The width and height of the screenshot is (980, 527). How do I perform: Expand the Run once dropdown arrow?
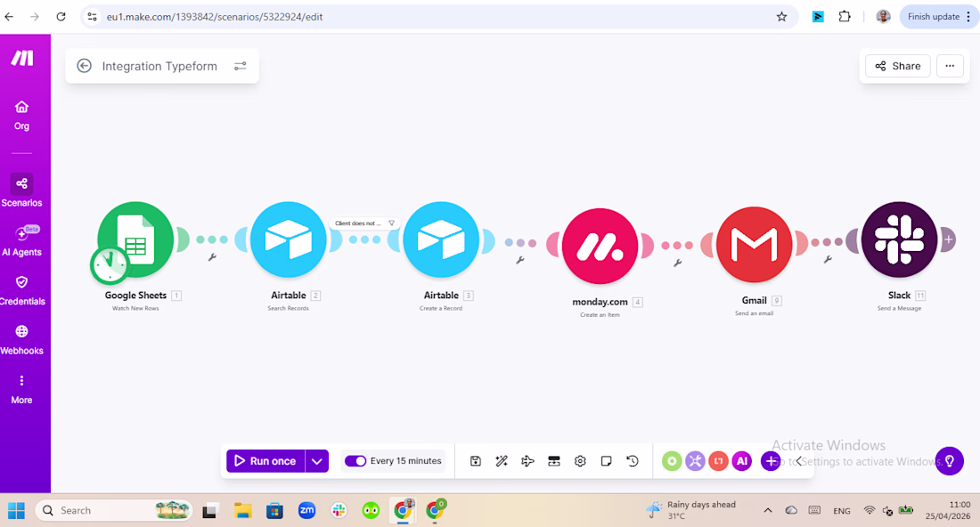coord(317,461)
